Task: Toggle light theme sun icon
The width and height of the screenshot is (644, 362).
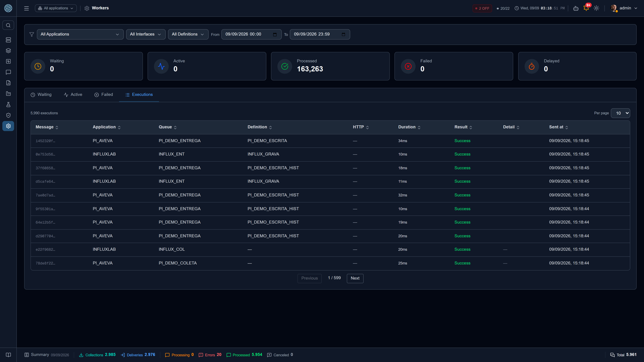Action: [596, 8]
